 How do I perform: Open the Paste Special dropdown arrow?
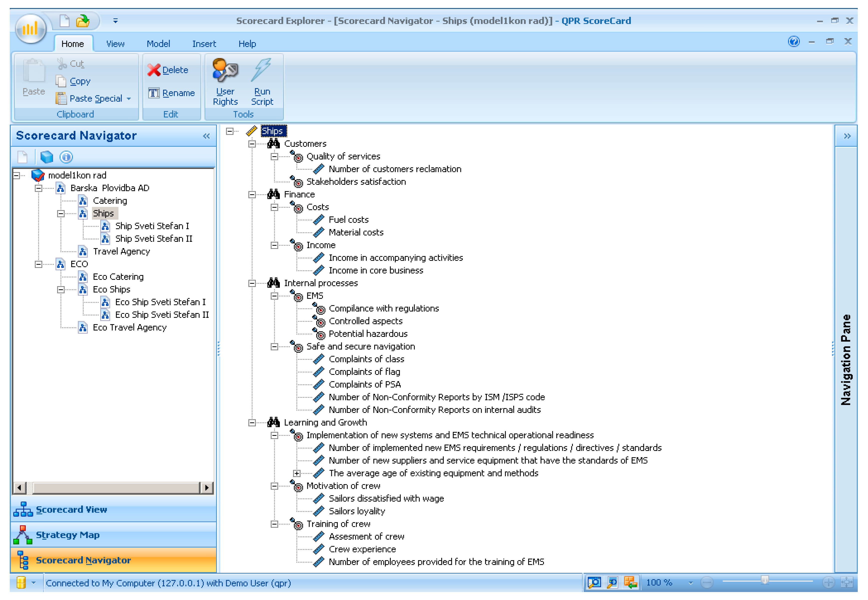(129, 99)
